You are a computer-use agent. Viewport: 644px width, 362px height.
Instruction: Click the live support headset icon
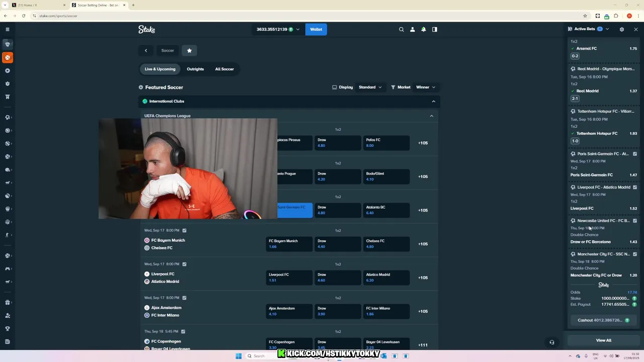[x=552, y=342]
